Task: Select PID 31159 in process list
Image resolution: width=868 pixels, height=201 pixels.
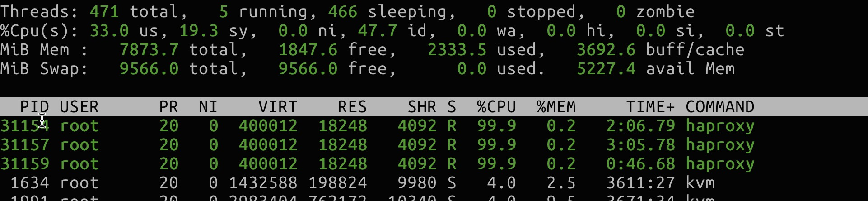Action: coord(25,164)
